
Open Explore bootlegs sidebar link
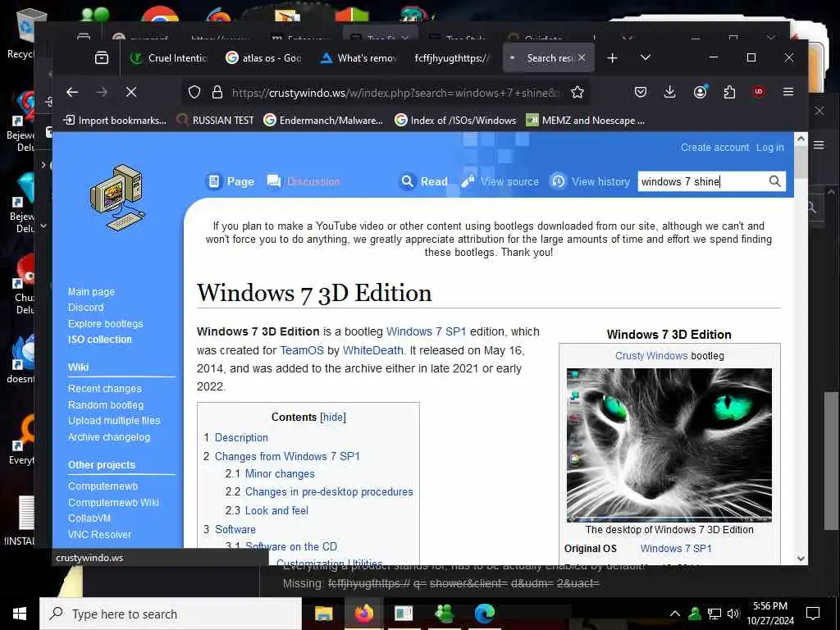106,323
